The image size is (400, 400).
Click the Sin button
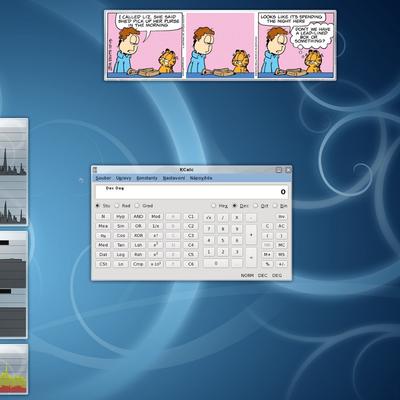pyautogui.click(x=121, y=226)
